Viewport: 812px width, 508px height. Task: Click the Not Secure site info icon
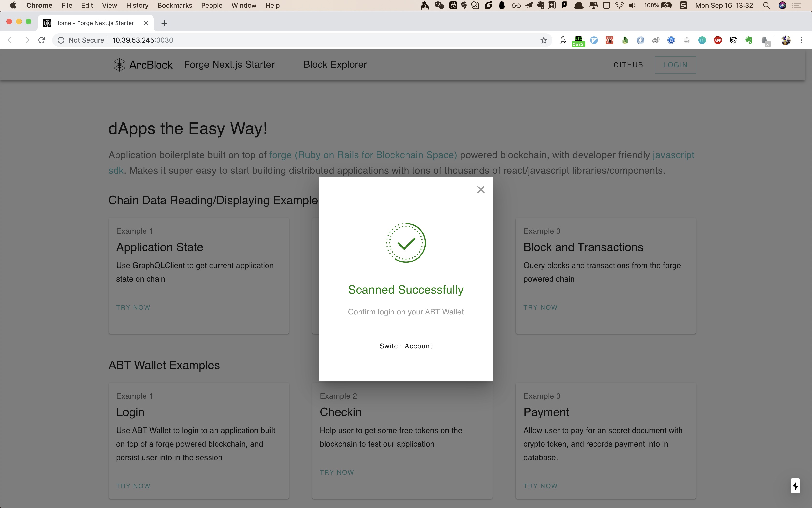pos(61,40)
